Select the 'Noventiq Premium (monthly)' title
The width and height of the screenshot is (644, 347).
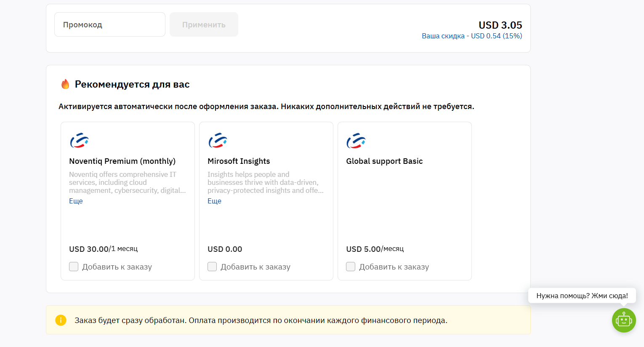pos(122,161)
